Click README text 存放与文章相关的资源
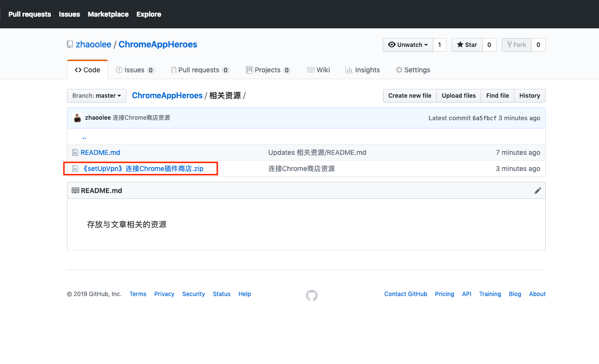 click(127, 225)
